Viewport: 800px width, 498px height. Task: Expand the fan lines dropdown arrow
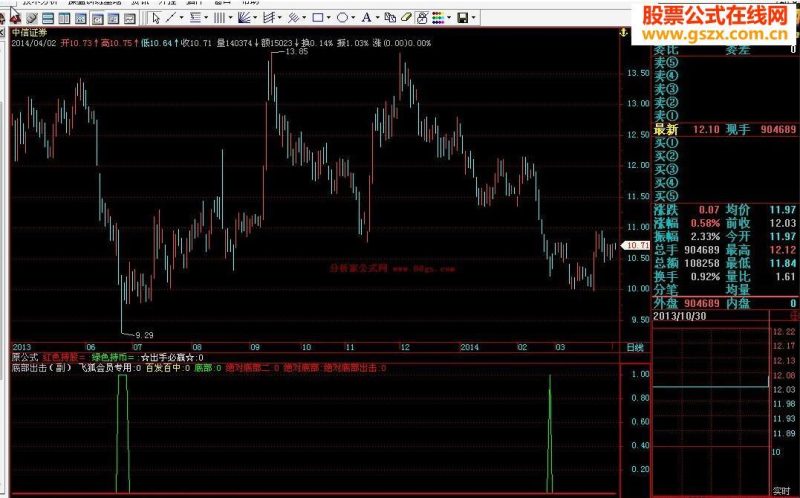tap(255, 18)
